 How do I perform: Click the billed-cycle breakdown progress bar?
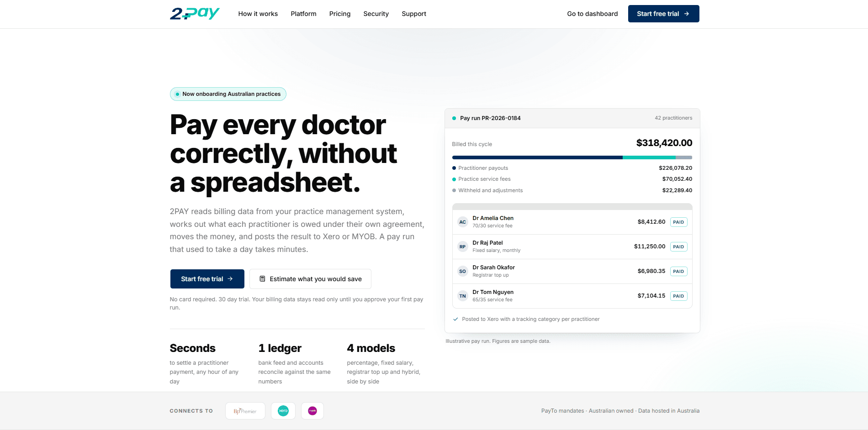(572, 157)
